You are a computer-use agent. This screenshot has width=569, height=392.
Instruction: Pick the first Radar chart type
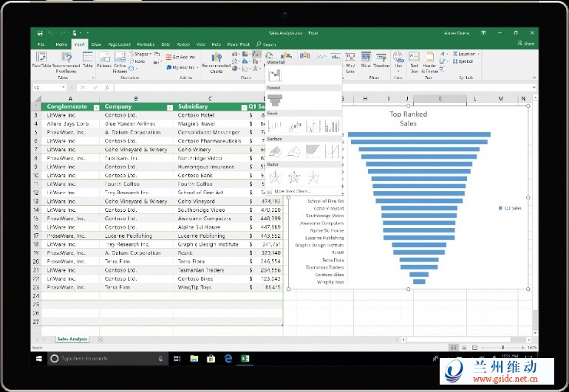pos(275,177)
